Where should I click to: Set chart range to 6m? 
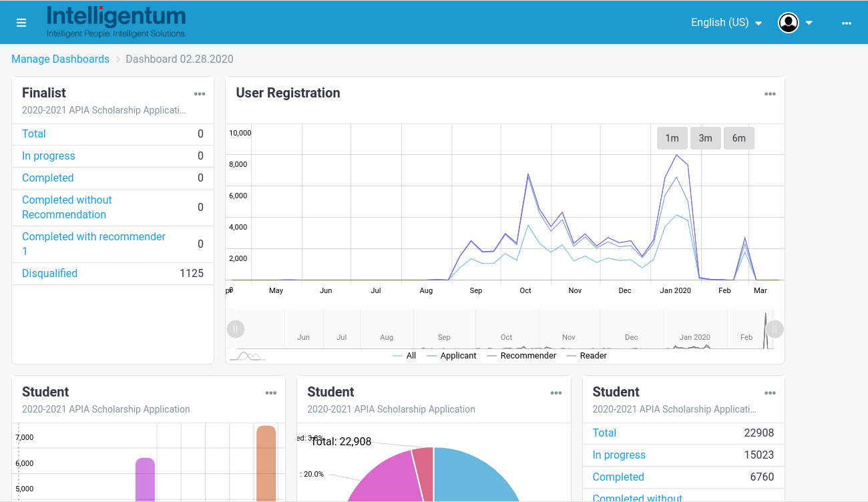click(739, 138)
